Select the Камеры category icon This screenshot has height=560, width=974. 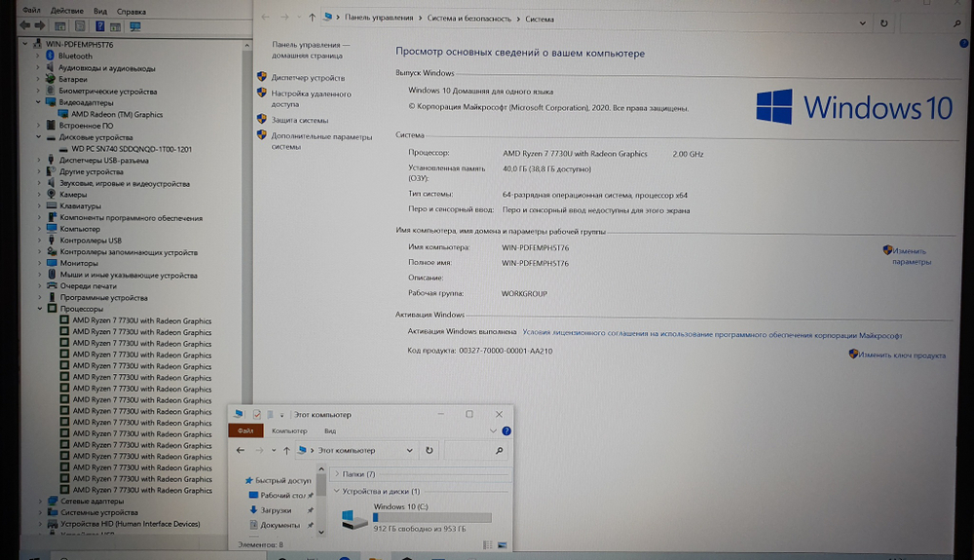click(x=52, y=195)
